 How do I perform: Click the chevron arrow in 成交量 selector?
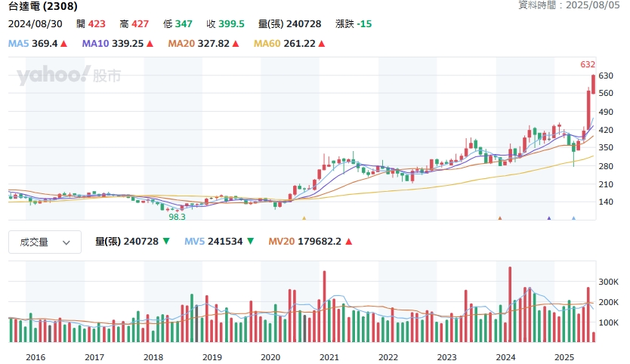pos(66,242)
